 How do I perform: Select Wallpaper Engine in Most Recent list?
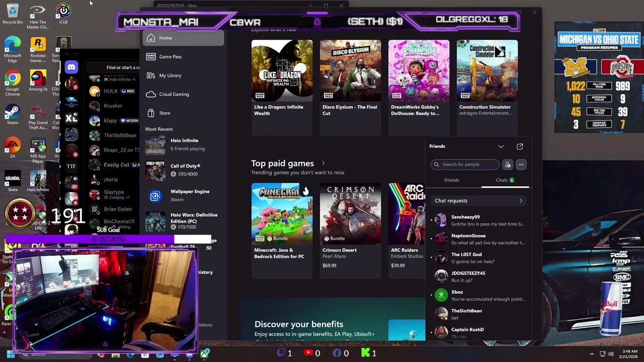(183, 196)
